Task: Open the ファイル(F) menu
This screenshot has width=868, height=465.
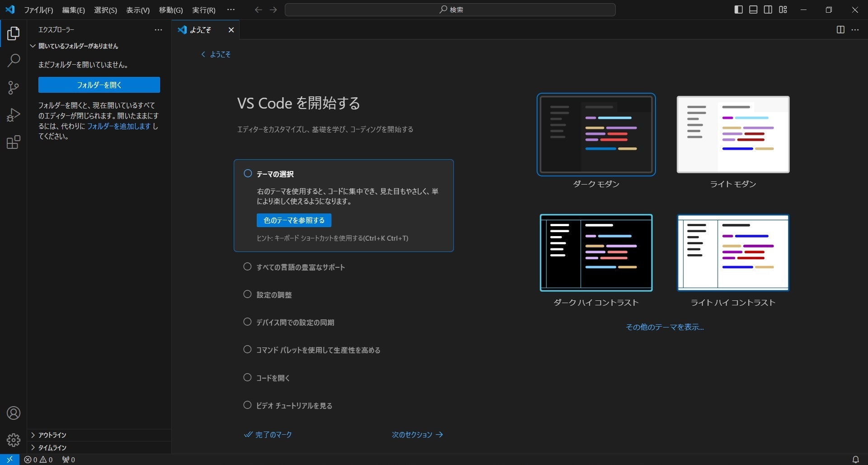Action: pos(38,10)
